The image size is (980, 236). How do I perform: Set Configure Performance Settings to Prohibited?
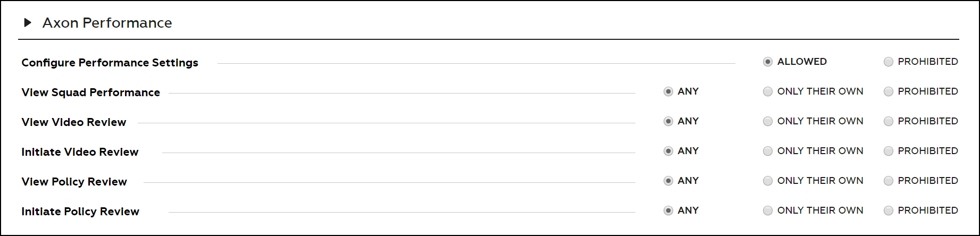click(889, 62)
